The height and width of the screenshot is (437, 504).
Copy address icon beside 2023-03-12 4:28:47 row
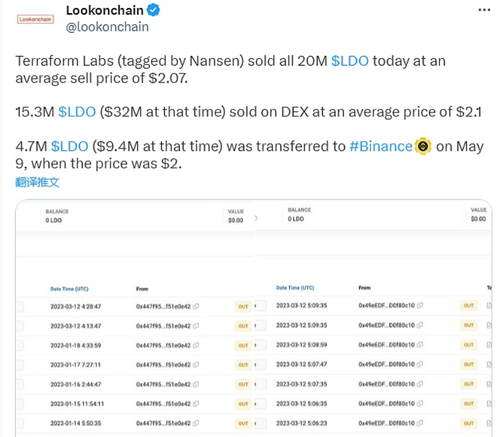[x=195, y=306]
